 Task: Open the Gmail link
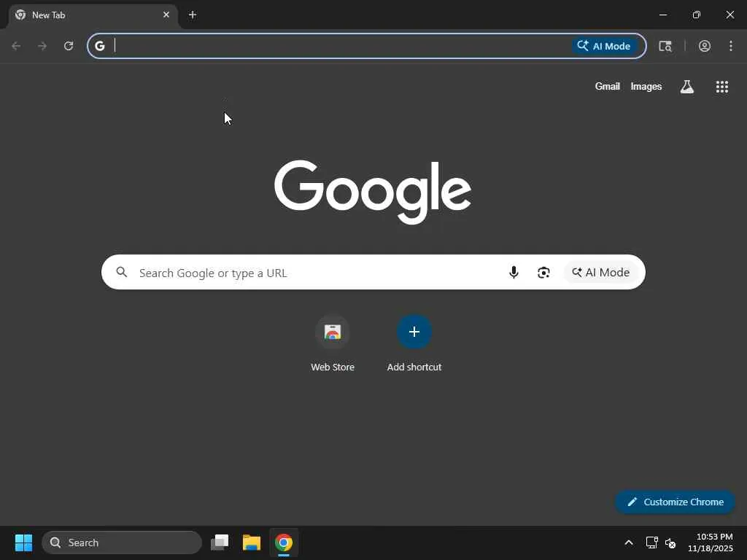pos(607,86)
